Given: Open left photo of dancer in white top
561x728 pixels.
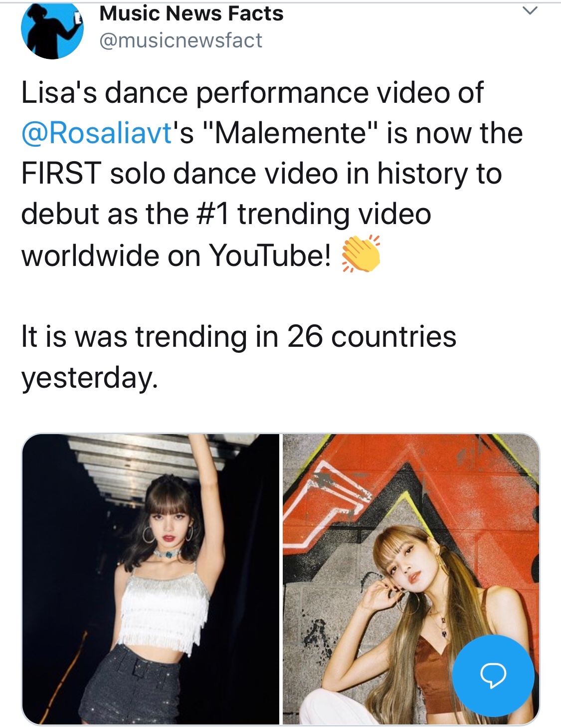Looking at the screenshot, I should coord(151,579).
